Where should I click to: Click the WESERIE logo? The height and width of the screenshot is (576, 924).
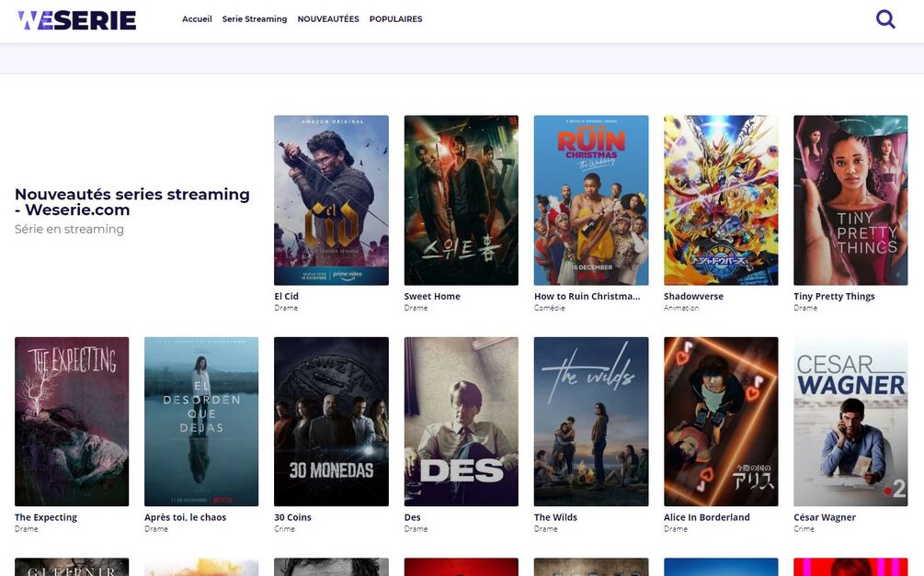coord(77,20)
